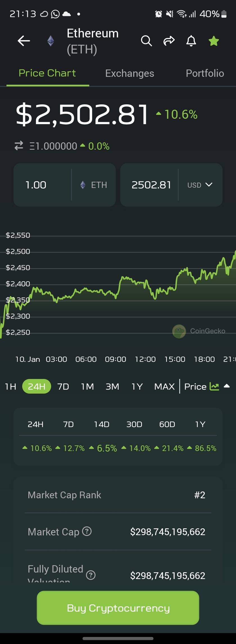This screenshot has width=236, height=644.
Task: Switch to the Portfolio tab
Action: pyautogui.click(x=205, y=73)
